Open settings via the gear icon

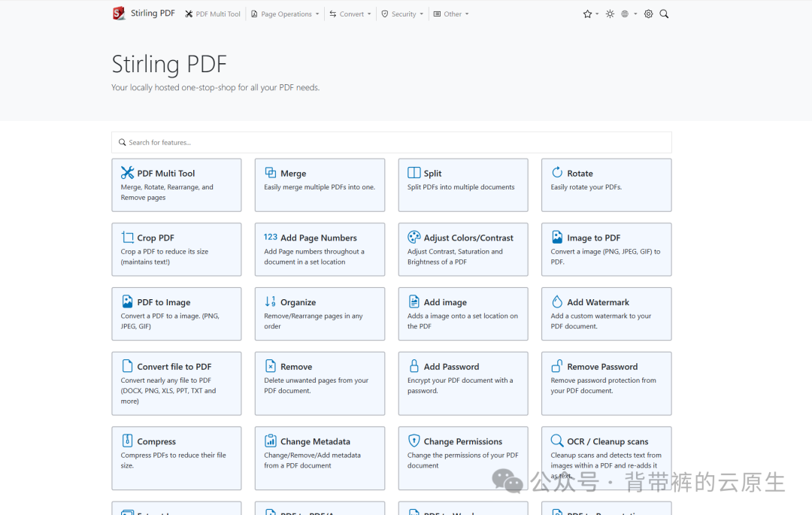pyautogui.click(x=648, y=14)
